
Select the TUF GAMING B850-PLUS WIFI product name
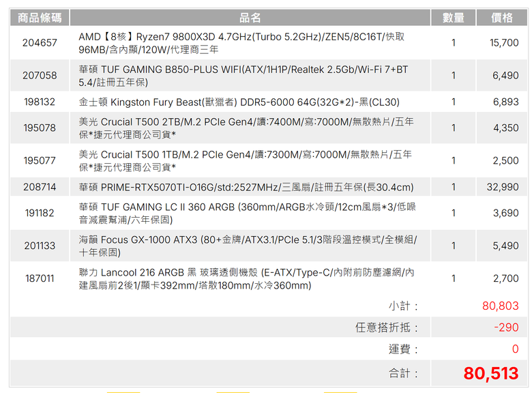[x=243, y=76]
